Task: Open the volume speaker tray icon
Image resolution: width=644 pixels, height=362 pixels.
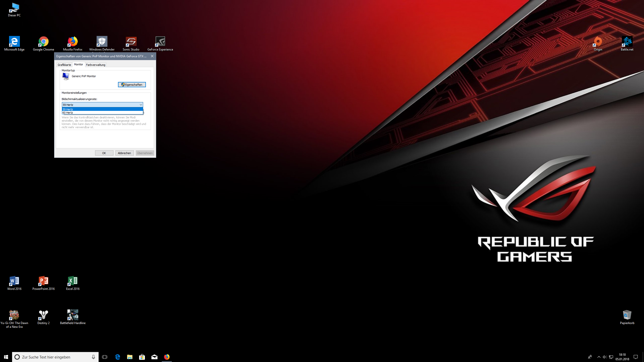Action: 605,357
